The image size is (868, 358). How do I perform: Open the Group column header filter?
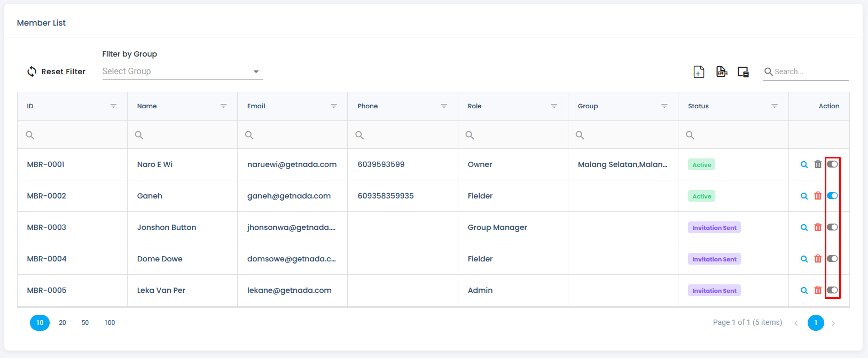664,106
